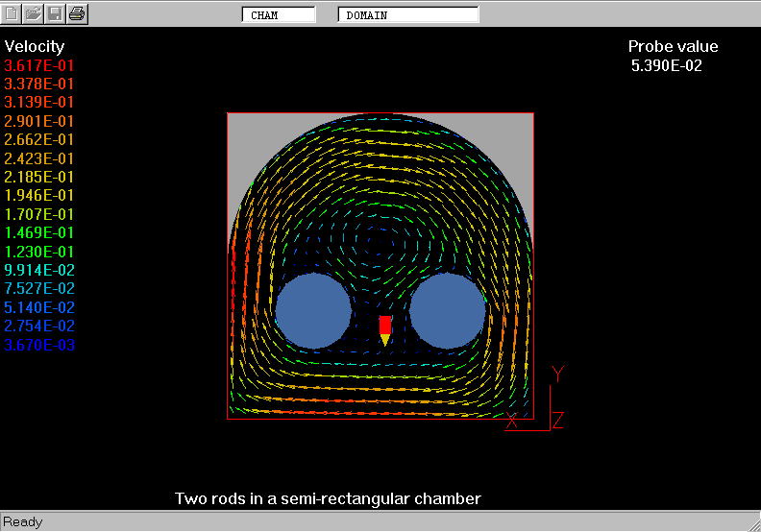Click the New file toolbar icon
Image resolution: width=761 pixels, height=532 pixels.
12,13
